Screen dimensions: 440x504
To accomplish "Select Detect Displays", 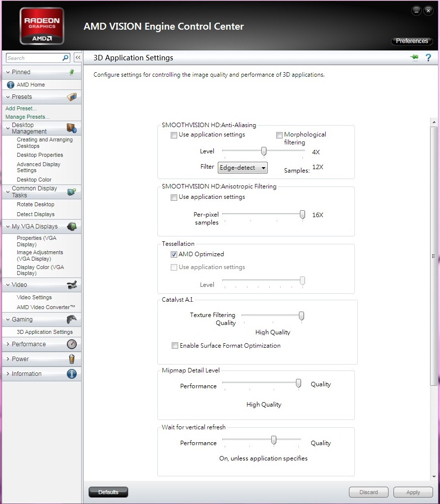I will tap(35, 214).
